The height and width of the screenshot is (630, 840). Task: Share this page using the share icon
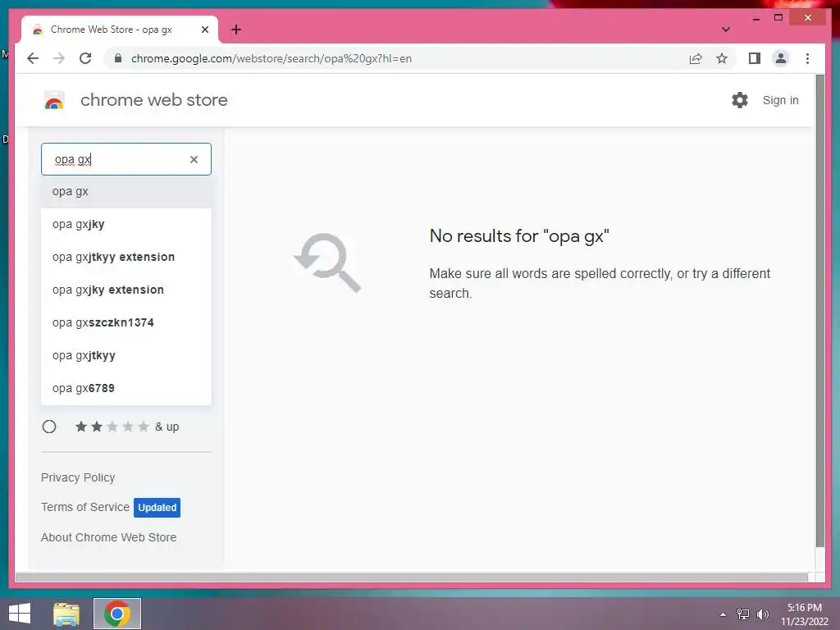click(x=696, y=58)
